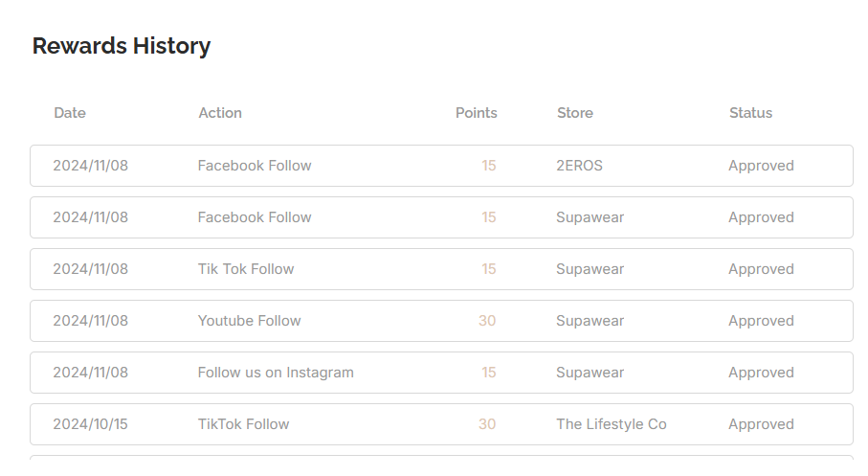
Task: Click the Approved status for The Lifestyle Co
Action: [761, 424]
